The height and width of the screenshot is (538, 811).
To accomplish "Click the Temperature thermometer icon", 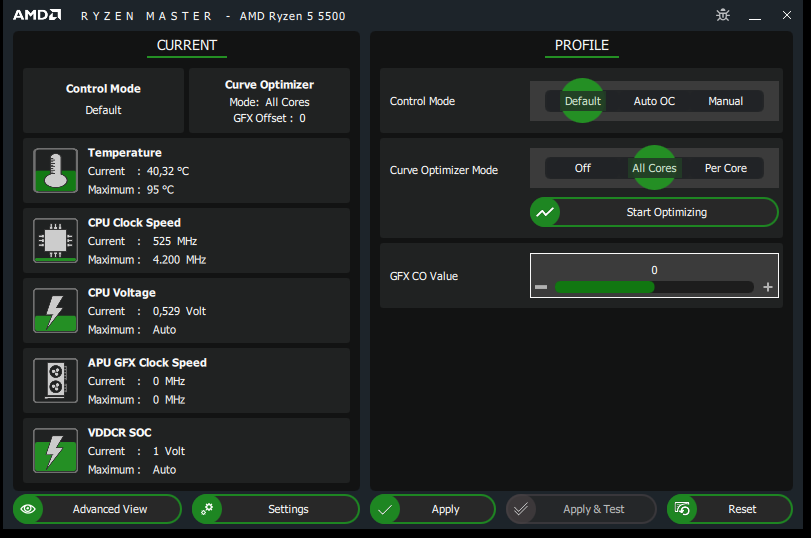I will 55,170.
